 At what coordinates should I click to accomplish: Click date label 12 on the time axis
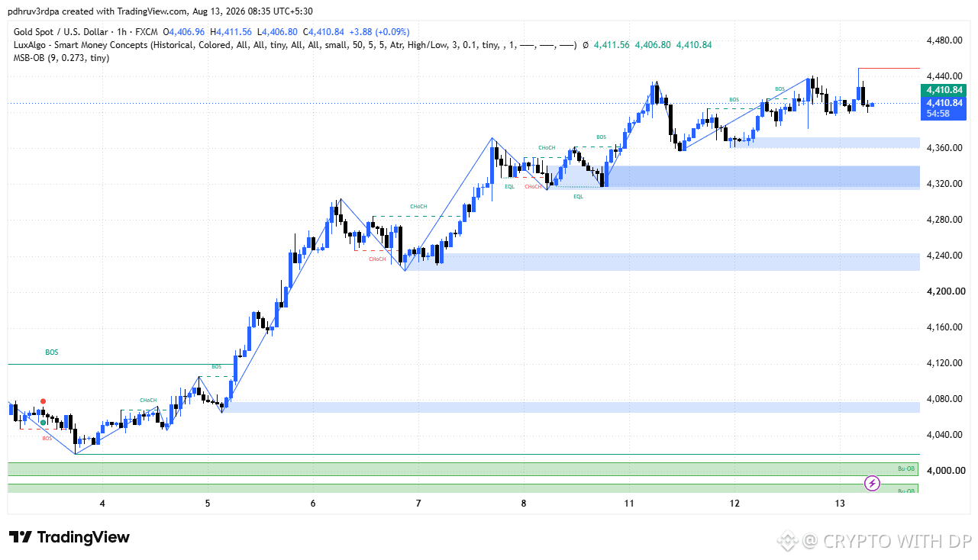tap(734, 504)
